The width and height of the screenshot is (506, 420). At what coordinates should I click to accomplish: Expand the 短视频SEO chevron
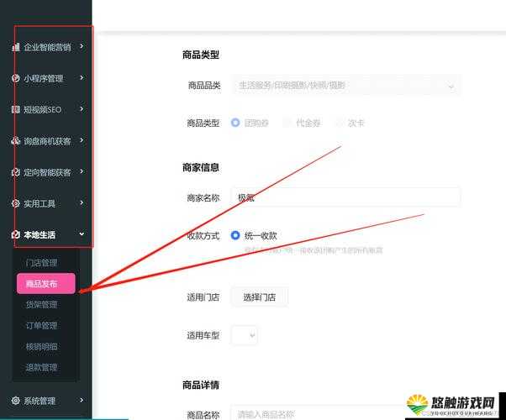pyautogui.click(x=82, y=108)
